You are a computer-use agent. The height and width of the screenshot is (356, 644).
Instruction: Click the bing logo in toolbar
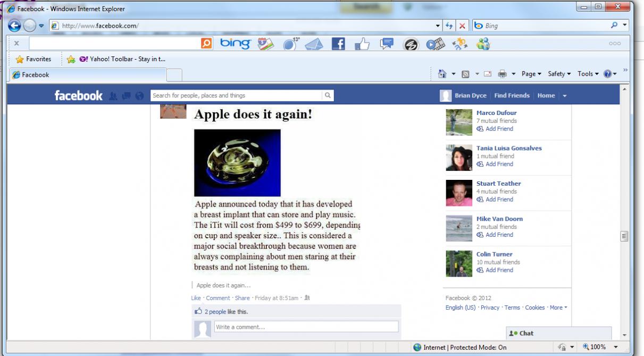click(235, 44)
